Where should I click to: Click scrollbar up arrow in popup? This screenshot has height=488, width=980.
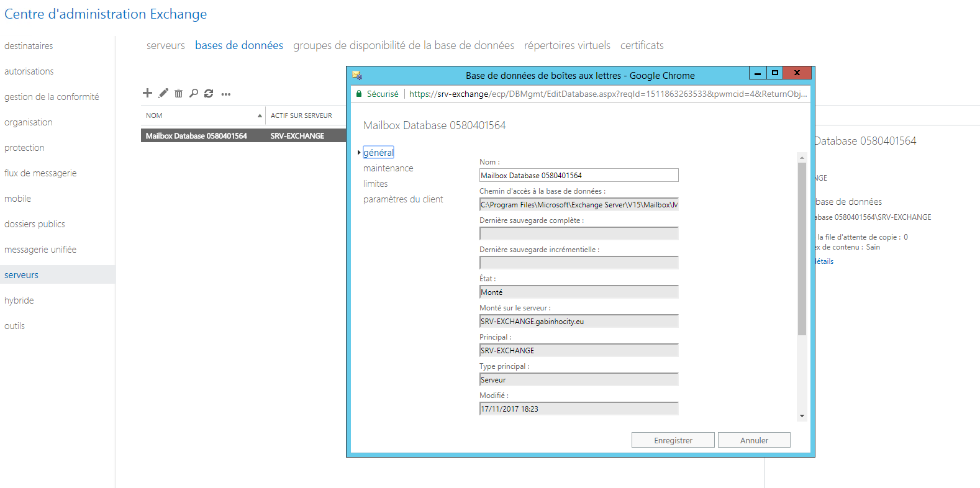[x=802, y=158]
